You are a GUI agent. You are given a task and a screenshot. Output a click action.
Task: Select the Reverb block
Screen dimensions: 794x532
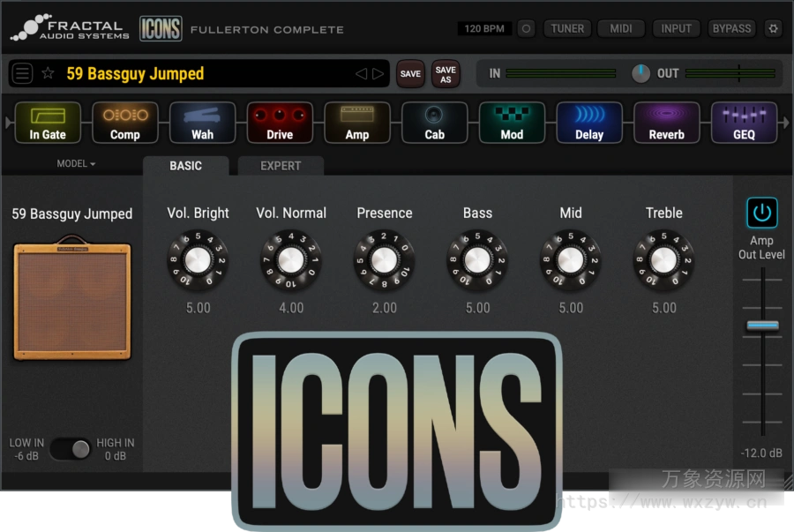tap(667, 122)
